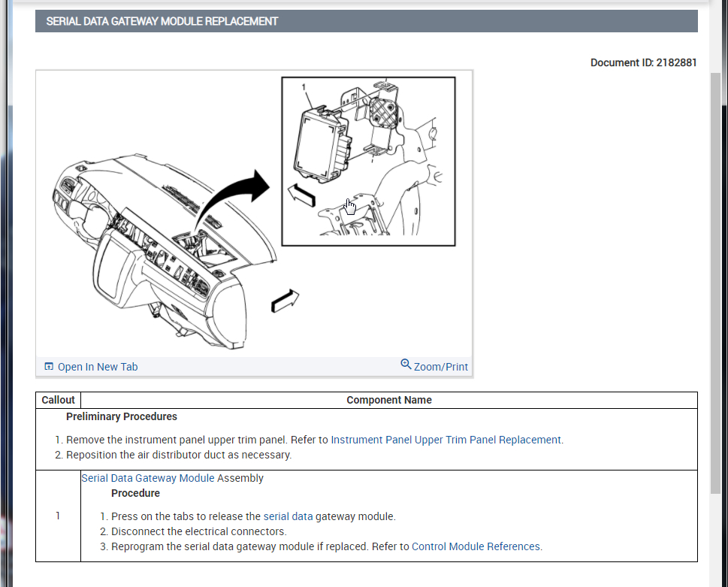728x587 pixels.
Task: Click the 'Preliminary Procedures' heading
Action: point(121,416)
